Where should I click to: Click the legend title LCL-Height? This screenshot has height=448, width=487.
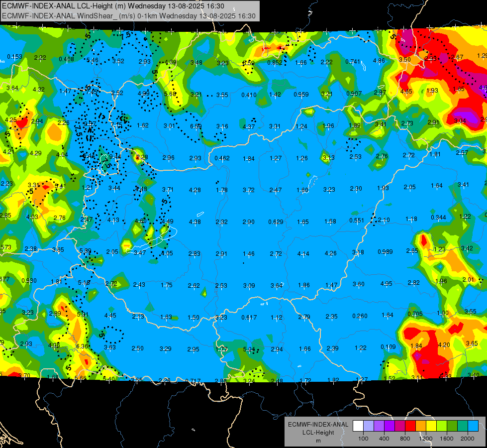coord(318,433)
